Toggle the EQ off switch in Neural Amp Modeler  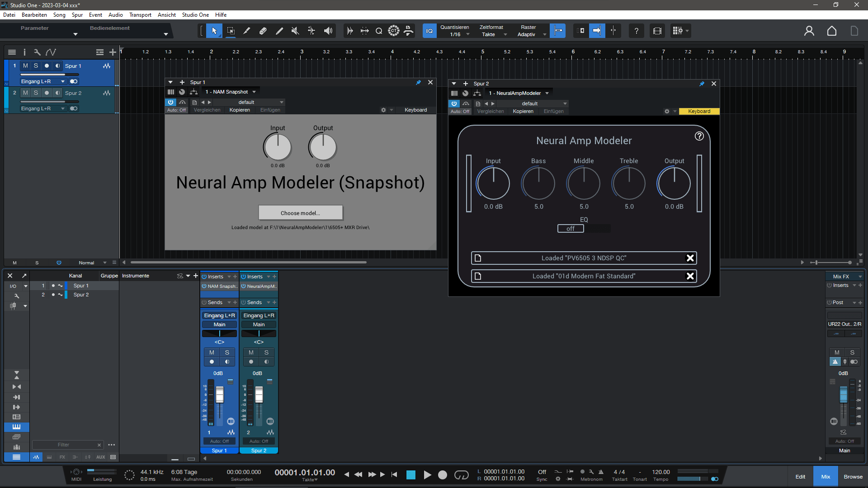pos(571,229)
